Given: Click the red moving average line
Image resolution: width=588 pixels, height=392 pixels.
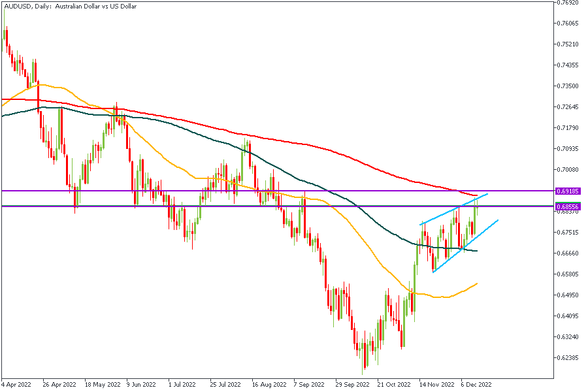Looking at the screenshot, I should pos(261,138).
